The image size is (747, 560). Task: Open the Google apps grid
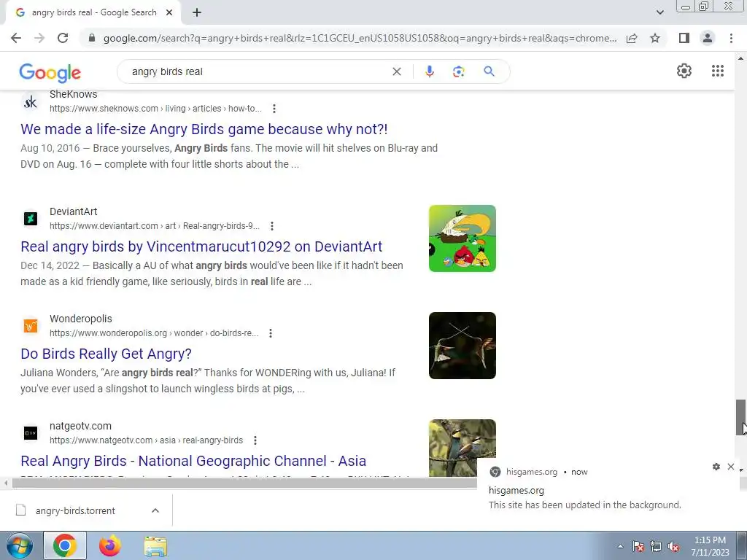(718, 71)
